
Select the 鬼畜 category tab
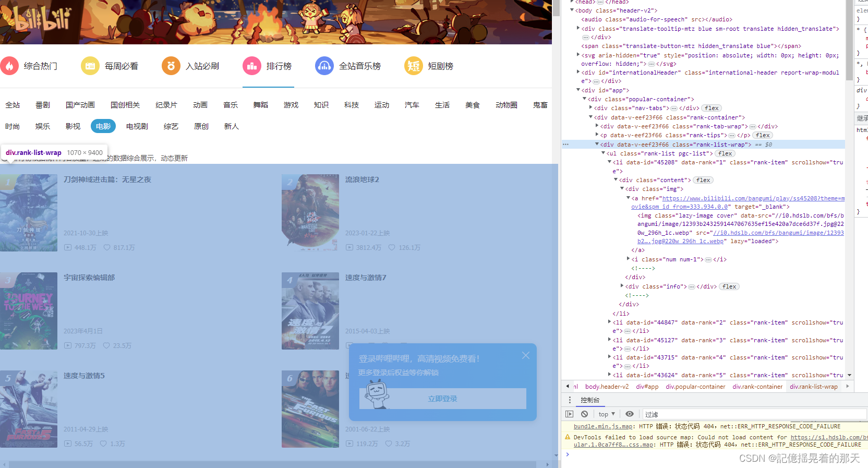pyautogui.click(x=540, y=105)
